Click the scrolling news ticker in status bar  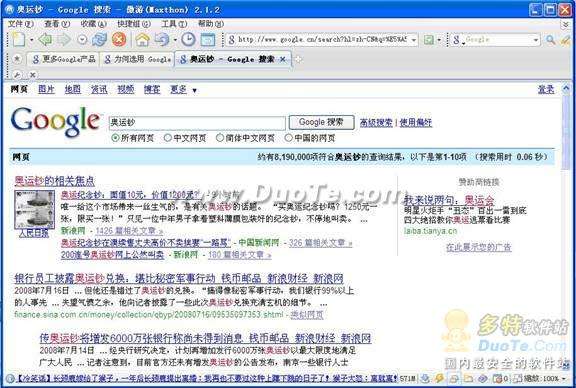pos(206,378)
